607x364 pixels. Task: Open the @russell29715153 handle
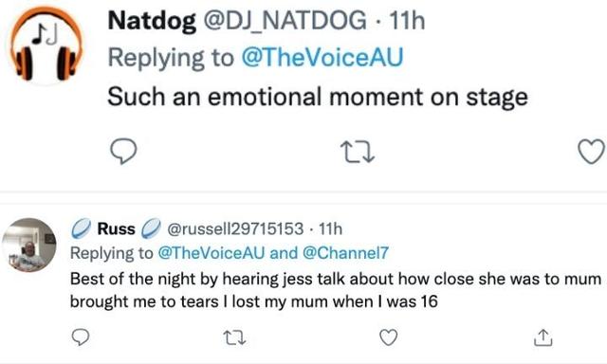pos(235,229)
